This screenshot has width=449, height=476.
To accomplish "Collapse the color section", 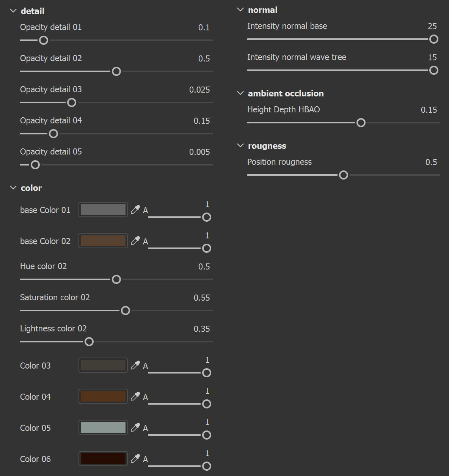I will pyautogui.click(x=13, y=188).
